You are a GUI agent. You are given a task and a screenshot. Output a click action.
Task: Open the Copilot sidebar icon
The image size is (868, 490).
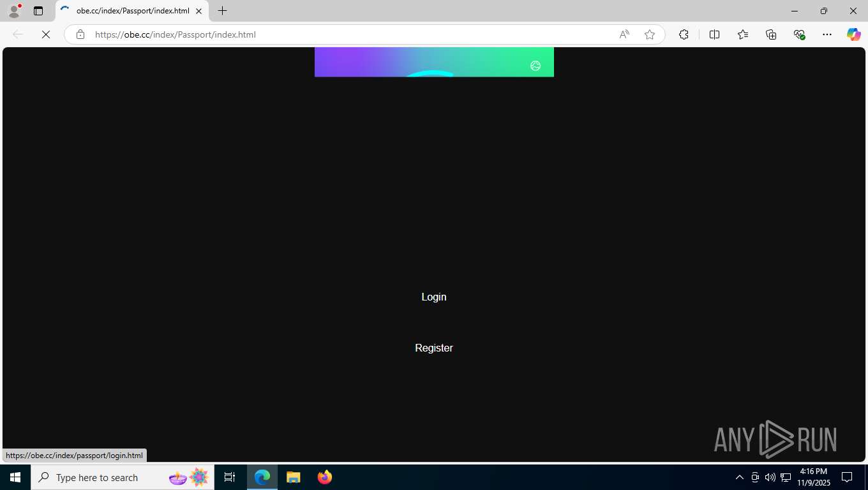tap(854, 34)
